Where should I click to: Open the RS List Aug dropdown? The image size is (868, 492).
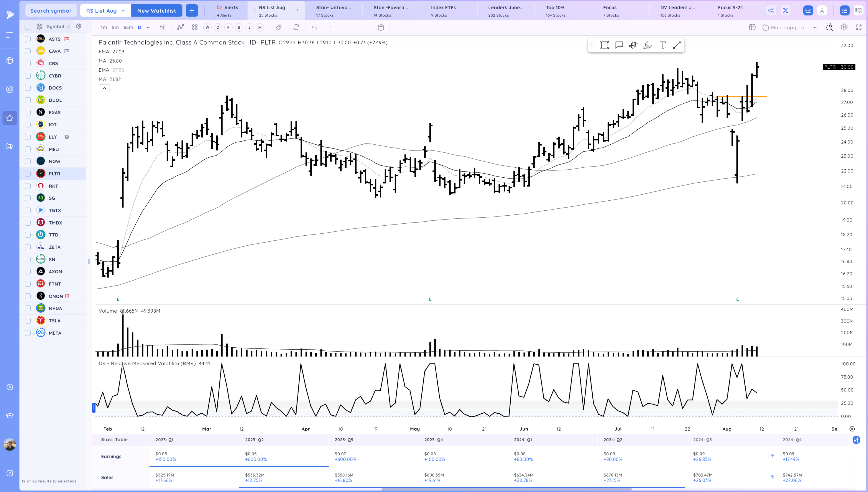click(105, 10)
